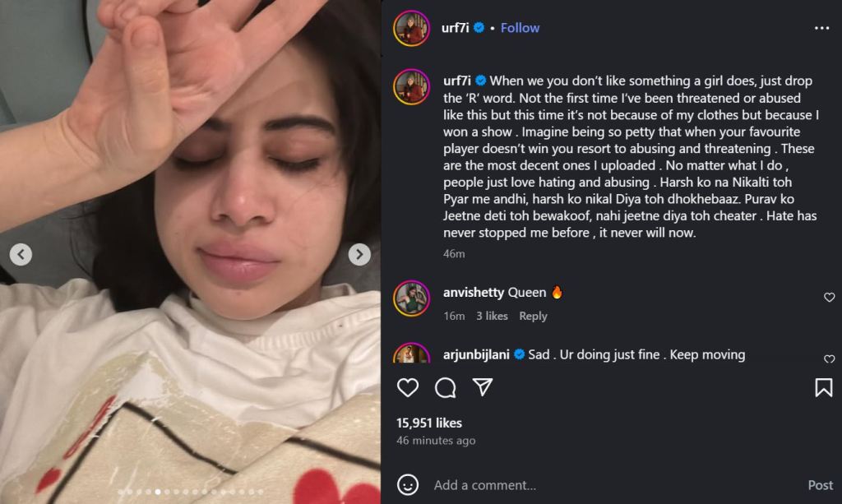The width and height of the screenshot is (842, 504).
Task: Like anvishetty's comment
Action: [x=829, y=298]
